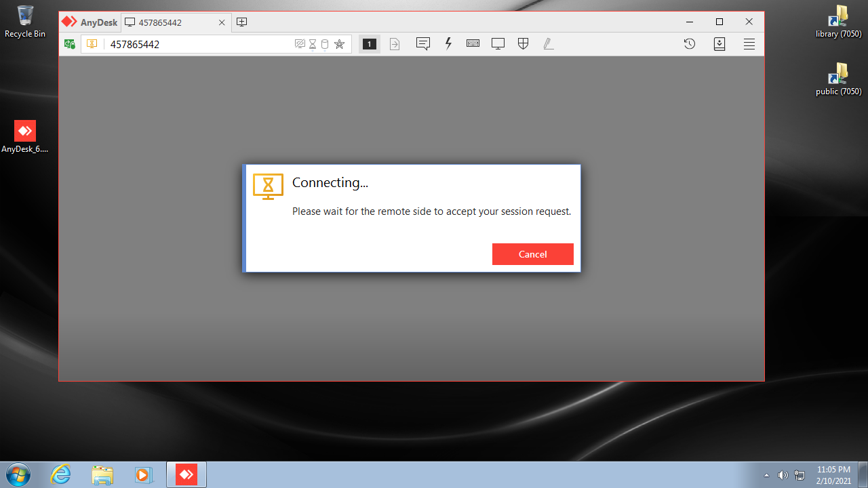
Task: Select monitor 1 button in toolbar
Action: click(x=370, y=44)
